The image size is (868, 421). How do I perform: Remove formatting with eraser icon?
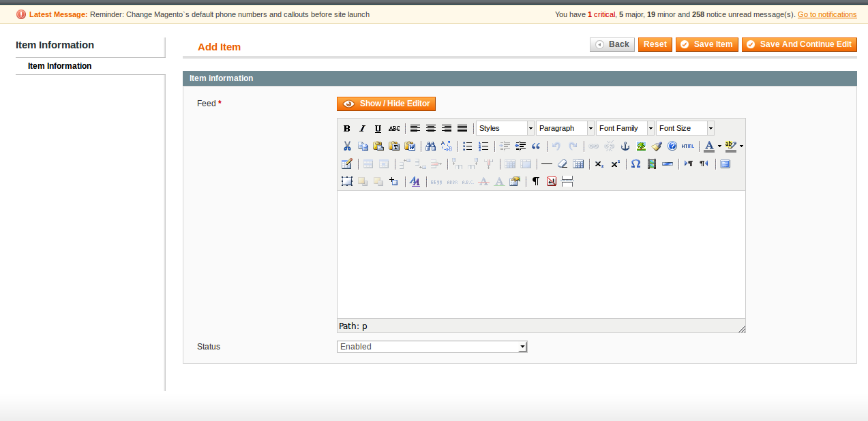coord(563,163)
